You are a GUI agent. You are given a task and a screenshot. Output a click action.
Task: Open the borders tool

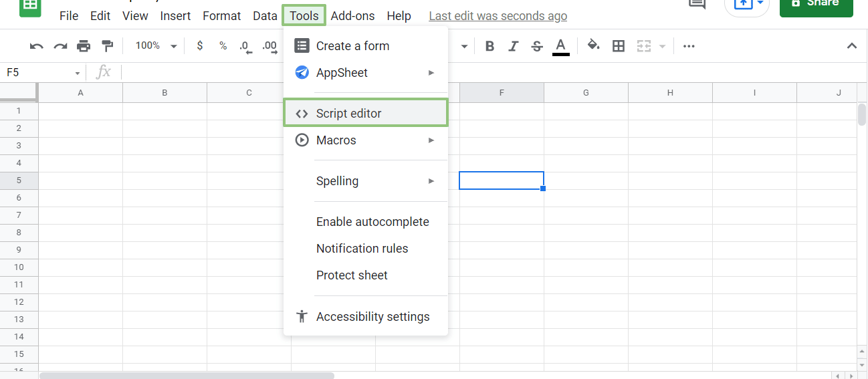click(619, 46)
